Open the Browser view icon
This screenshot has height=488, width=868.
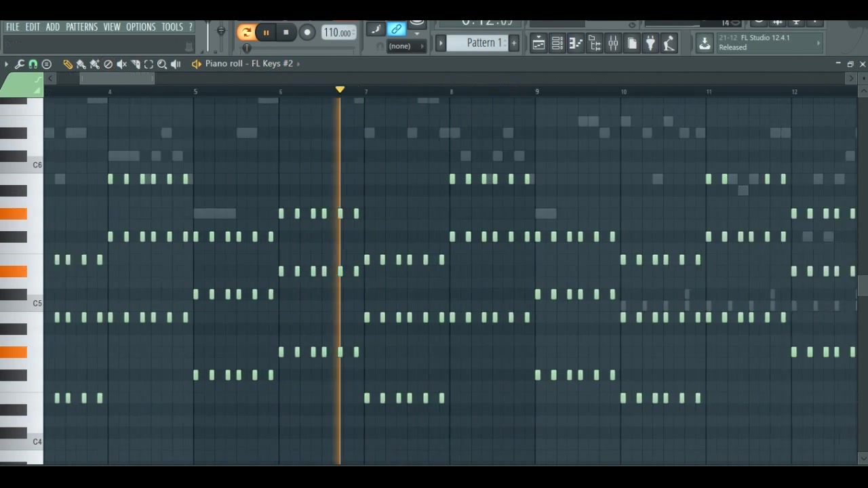click(595, 44)
